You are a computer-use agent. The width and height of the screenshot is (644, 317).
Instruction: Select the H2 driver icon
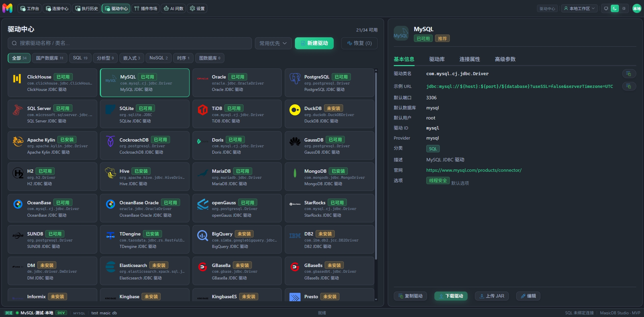pyautogui.click(x=18, y=173)
